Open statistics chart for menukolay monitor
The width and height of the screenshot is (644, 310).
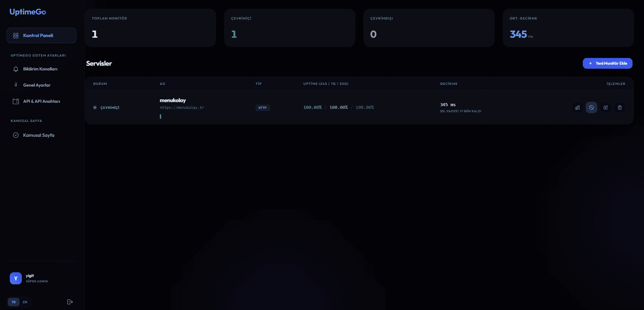577,107
